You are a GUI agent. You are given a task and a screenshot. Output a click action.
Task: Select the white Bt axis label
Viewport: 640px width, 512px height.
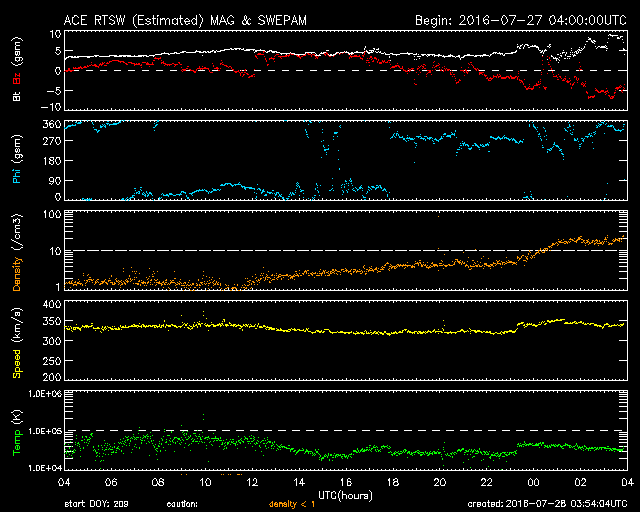tap(17, 96)
